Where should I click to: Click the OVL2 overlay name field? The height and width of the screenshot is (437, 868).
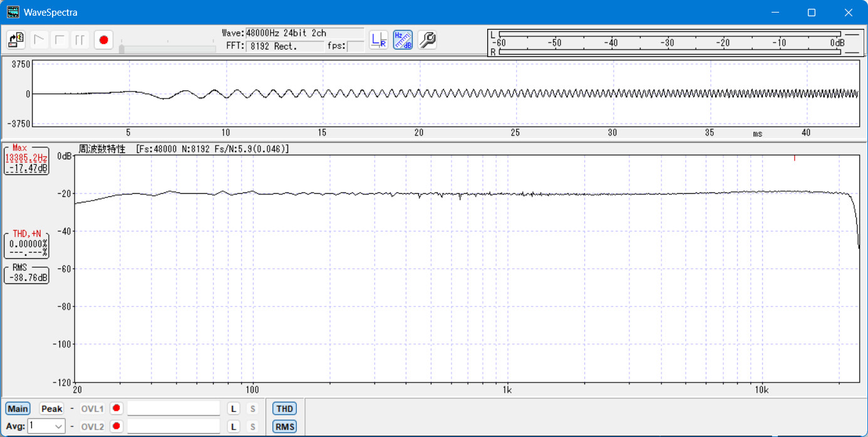click(173, 427)
